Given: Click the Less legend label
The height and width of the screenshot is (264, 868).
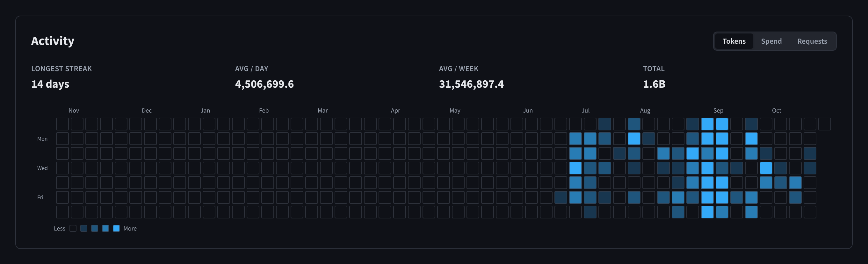Looking at the screenshot, I should click(59, 229).
